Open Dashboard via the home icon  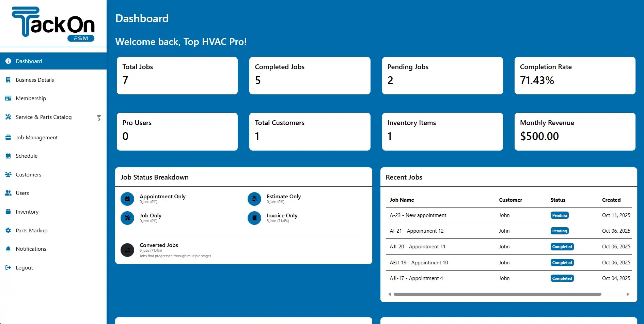click(x=8, y=61)
